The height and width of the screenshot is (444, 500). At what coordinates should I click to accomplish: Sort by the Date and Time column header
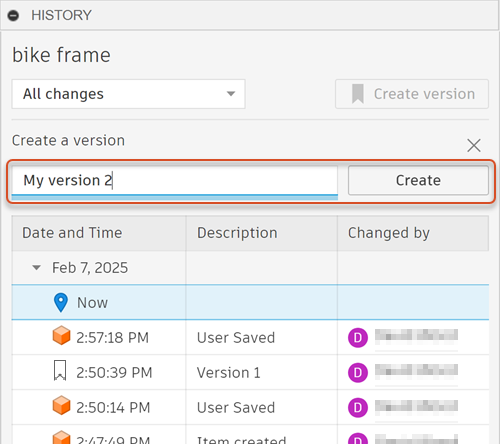[x=99, y=233]
